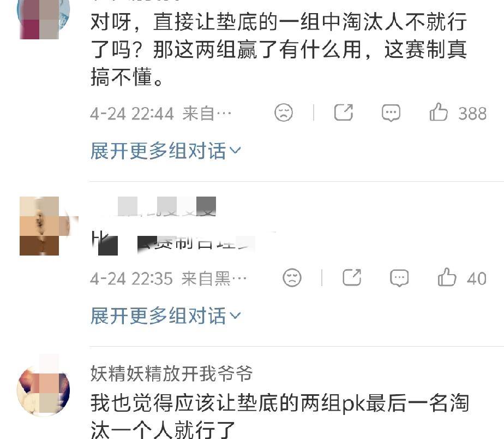Tap the 4-24 22:44 timestamp

(x=132, y=114)
